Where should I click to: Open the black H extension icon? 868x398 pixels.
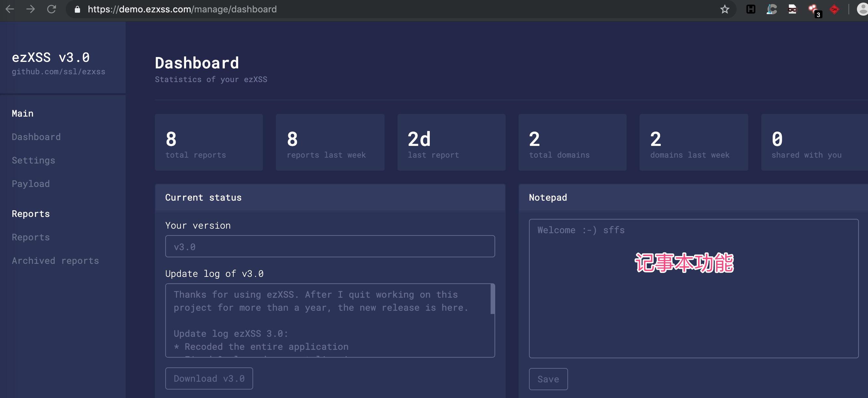[x=751, y=9]
